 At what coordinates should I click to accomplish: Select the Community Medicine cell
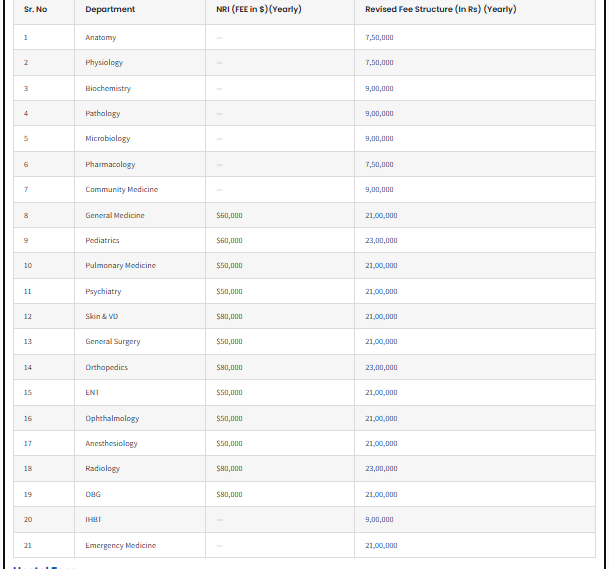[x=122, y=189]
